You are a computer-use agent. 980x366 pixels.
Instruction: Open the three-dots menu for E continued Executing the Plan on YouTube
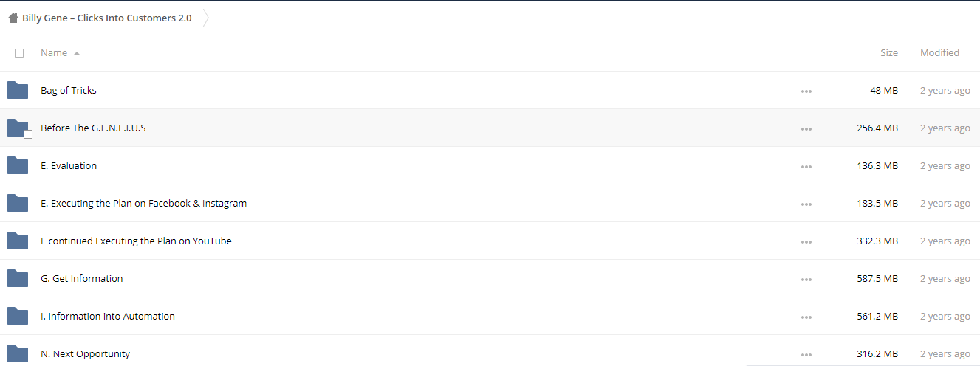(806, 241)
